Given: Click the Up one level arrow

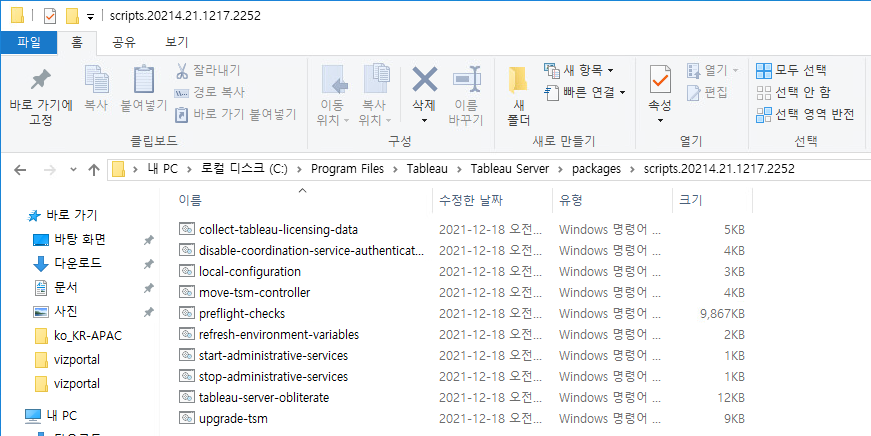Looking at the screenshot, I should [x=94, y=169].
